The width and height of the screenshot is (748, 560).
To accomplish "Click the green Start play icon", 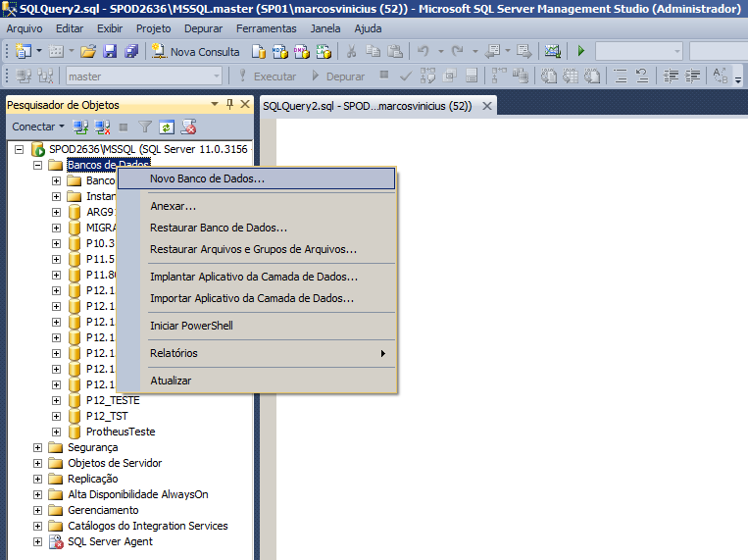I will (x=581, y=51).
